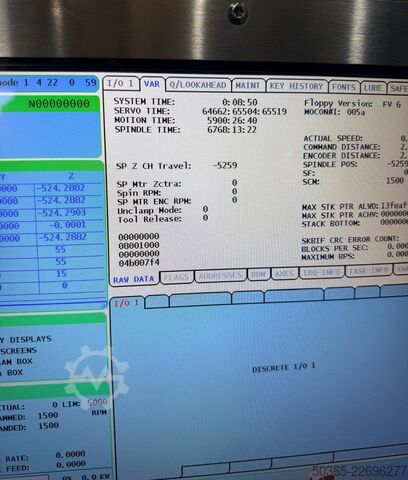Click the DISCRETE I/O 1 label
408x480 pixels.
coord(284,368)
